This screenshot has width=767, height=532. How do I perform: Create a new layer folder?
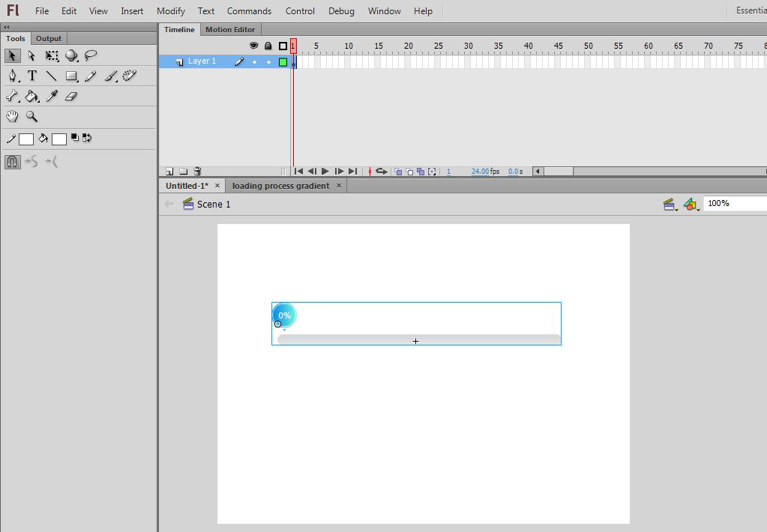tap(184, 171)
